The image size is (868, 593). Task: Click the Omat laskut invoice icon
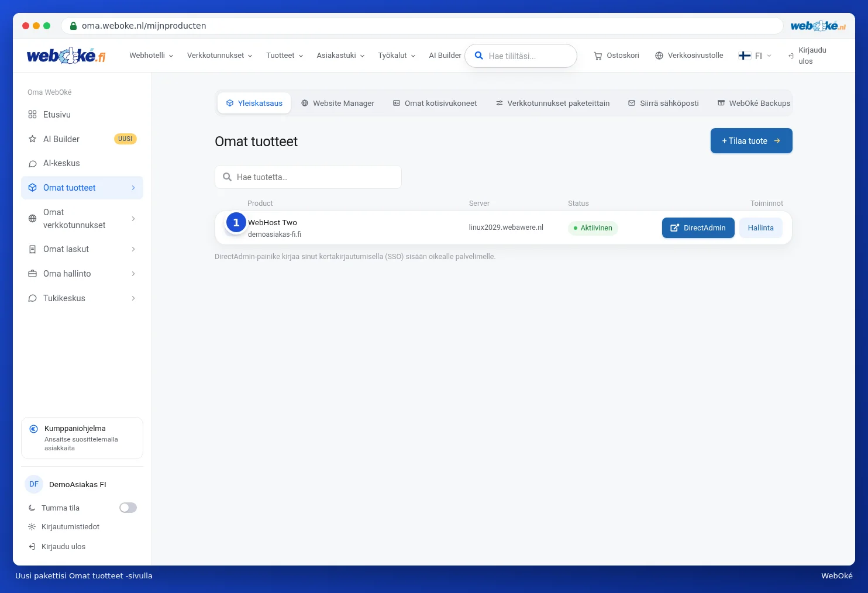click(x=33, y=249)
